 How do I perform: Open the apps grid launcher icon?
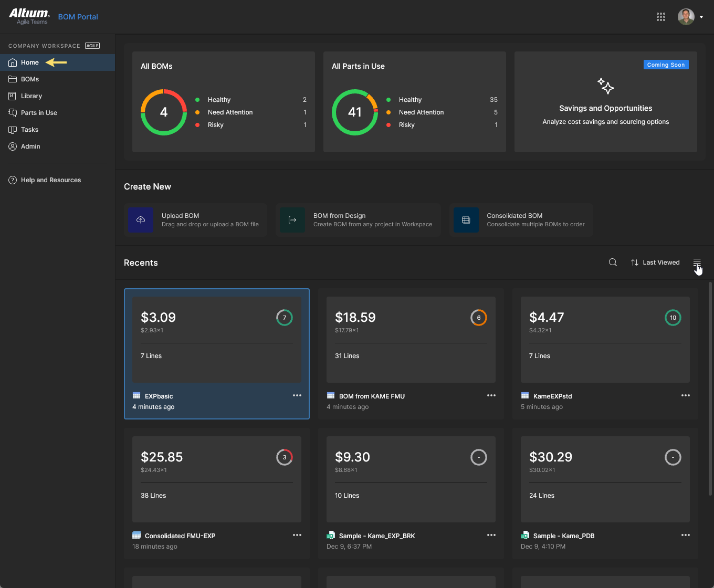661,17
